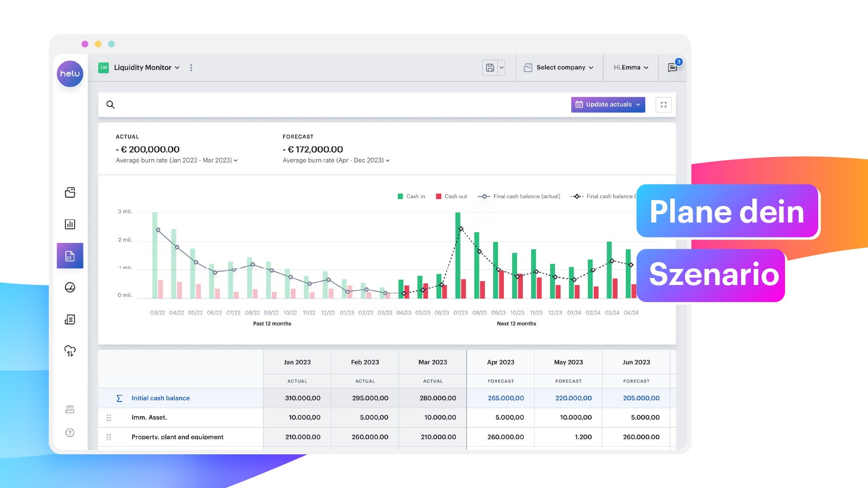The width and height of the screenshot is (868, 488).
Task: Open the cloud upload sidebar icon
Action: click(70, 351)
